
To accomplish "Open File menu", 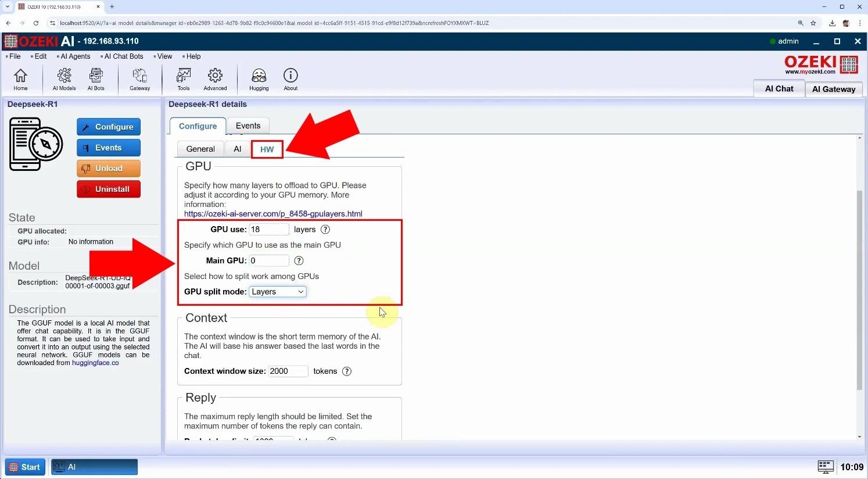I will click(x=15, y=56).
